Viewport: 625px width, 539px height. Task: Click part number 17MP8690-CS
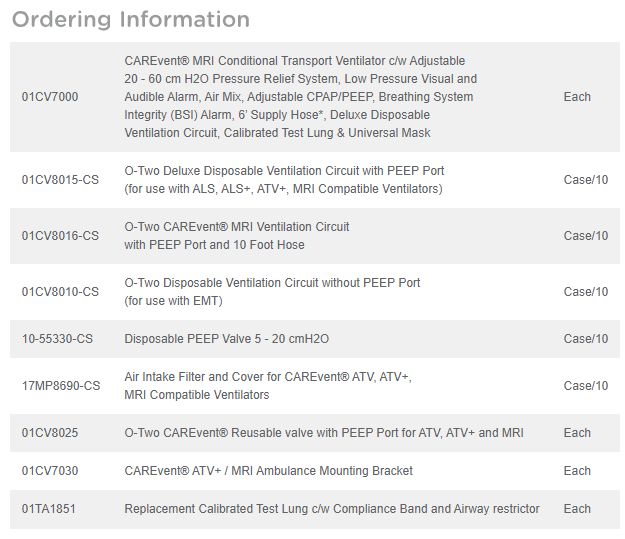[61, 386]
